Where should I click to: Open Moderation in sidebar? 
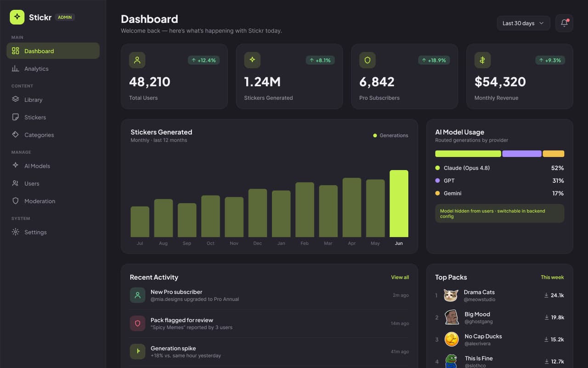tap(53, 201)
